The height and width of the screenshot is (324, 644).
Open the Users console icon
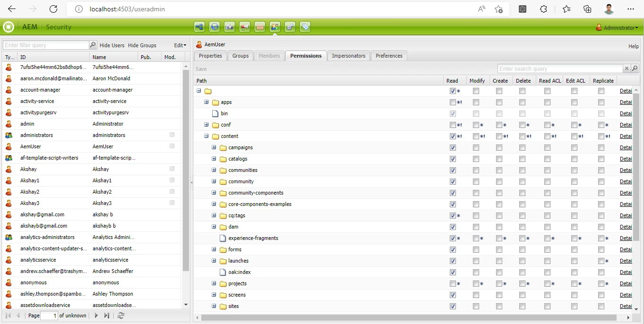pos(275,27)
